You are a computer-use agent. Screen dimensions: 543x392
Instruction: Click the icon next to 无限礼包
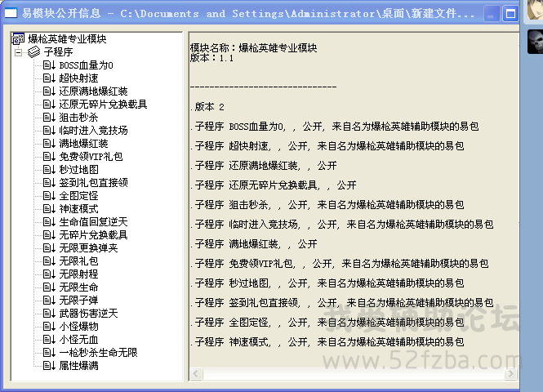(49, 261)
